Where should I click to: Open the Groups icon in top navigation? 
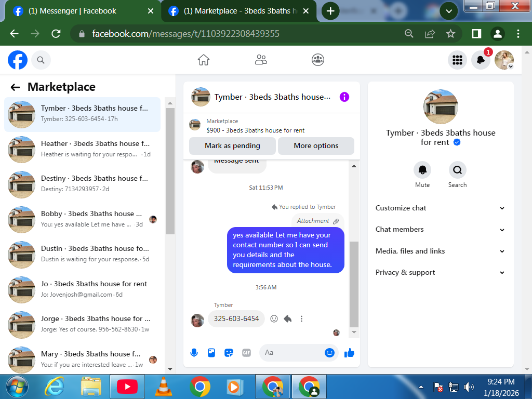pyautogui.click(x=318, y=60)
